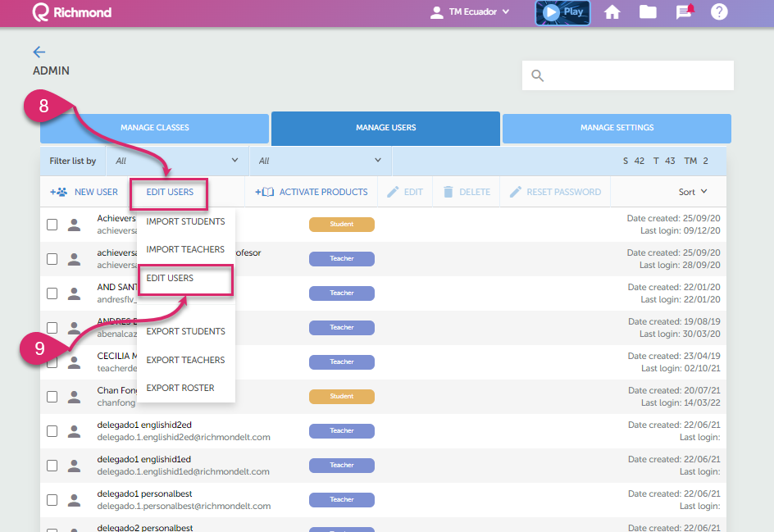This screenshot has width=774, height=532.
Task: Switch to the Manage Settings tab
Action: pyautogui.click(x=616, y=128)
